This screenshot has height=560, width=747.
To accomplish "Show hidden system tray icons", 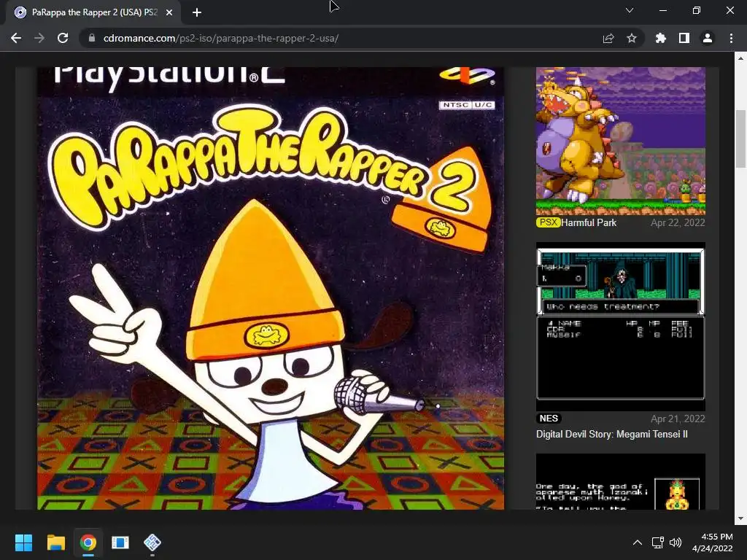I will 638,542.
